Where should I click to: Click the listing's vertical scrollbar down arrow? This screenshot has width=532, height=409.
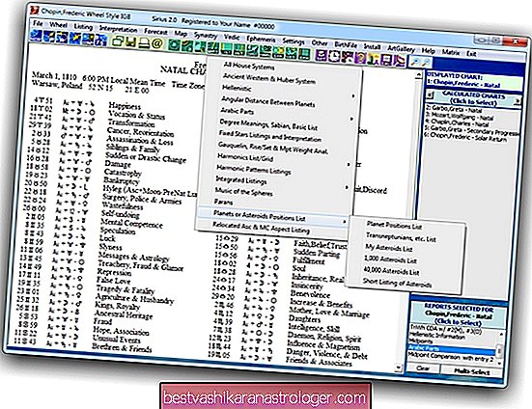pos(398,368)
